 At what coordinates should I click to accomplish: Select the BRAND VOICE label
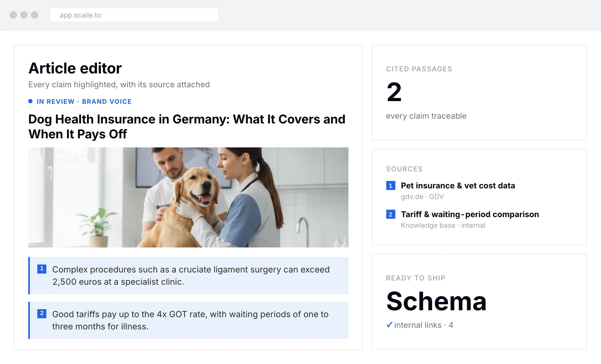tap(107, 101)
